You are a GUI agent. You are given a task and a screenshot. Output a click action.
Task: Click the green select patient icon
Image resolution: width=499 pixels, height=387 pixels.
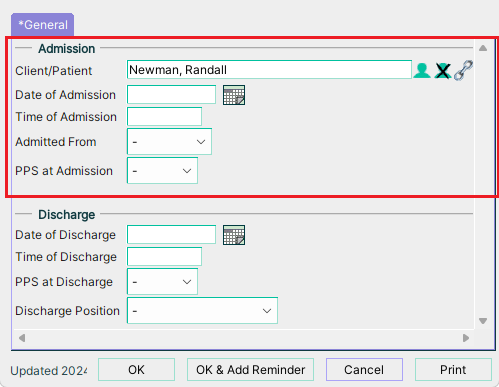pos(422,70)
